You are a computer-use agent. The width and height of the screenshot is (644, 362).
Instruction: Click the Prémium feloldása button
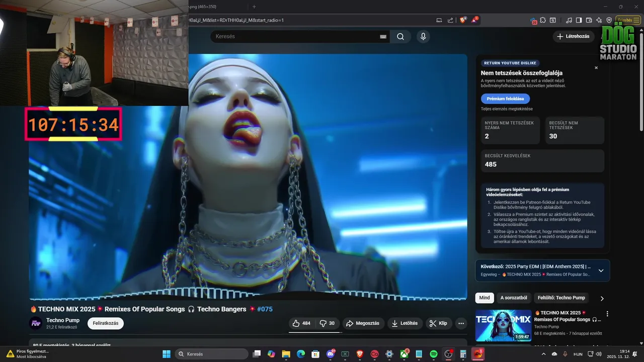click(505, 99)
